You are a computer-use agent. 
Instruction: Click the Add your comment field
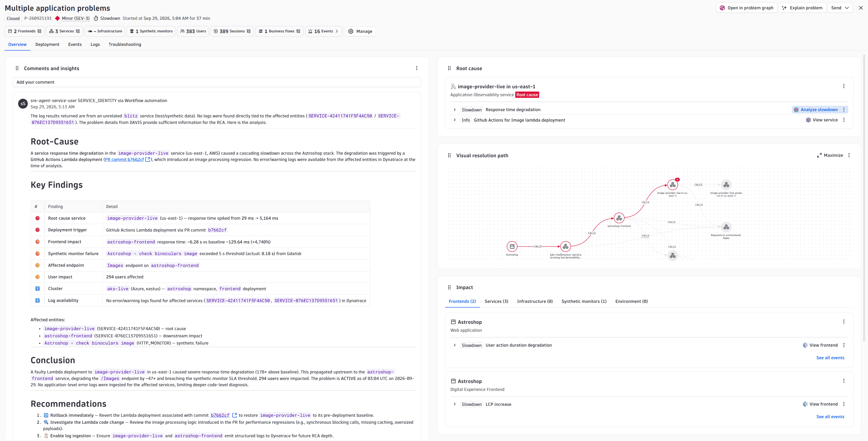click(x=217, y=82)
